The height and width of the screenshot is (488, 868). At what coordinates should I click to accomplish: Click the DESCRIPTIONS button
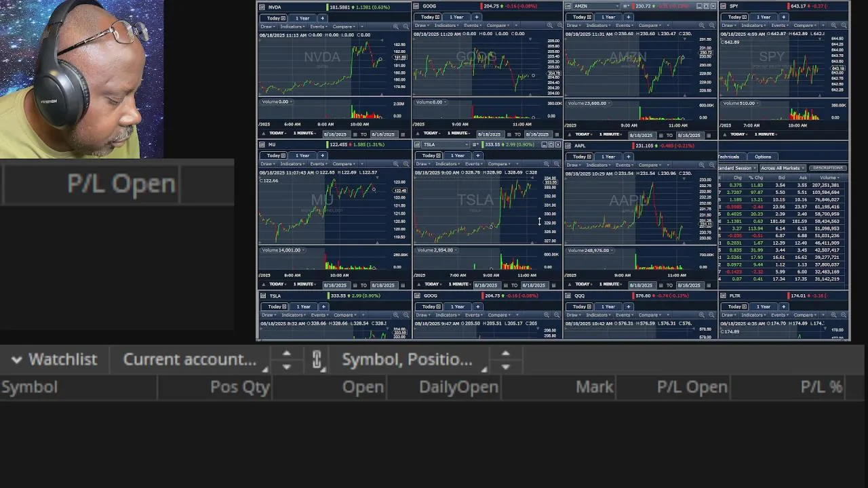(x=828, y=168)
